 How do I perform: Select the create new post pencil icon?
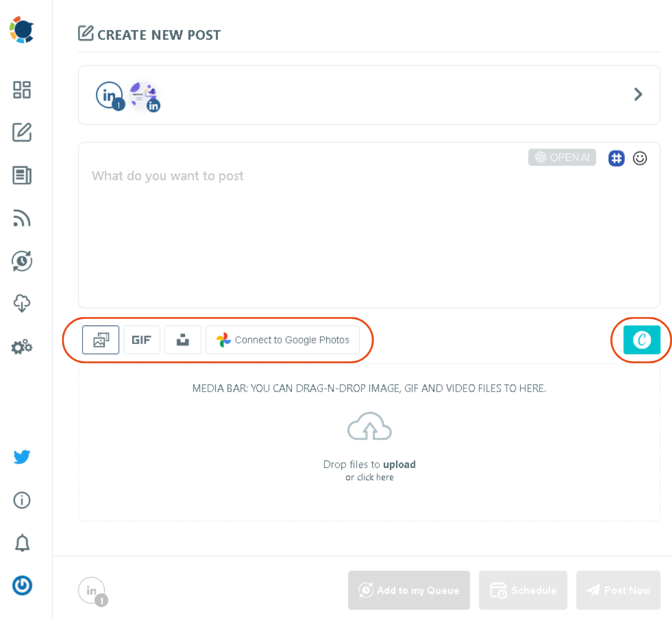click(21, 133)
